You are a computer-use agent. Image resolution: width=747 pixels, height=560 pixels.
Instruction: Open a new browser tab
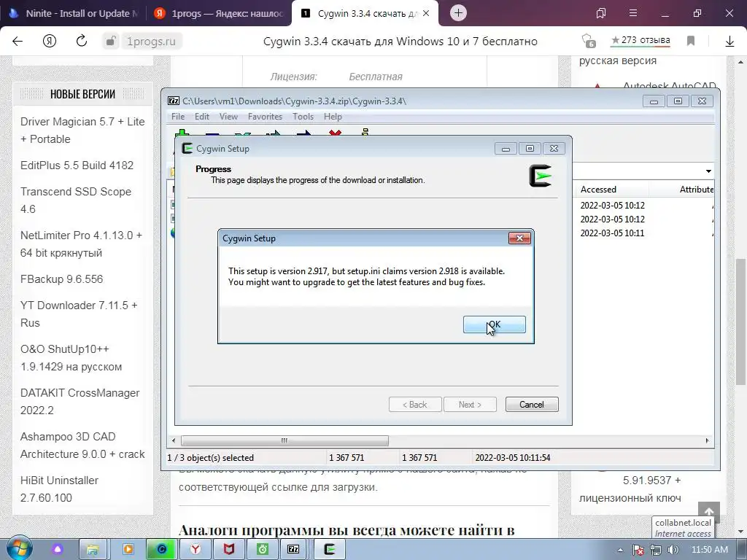click(458, 13)
